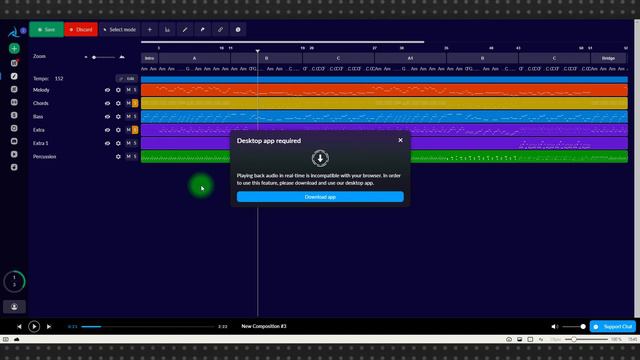Click the plus add tool in toolbar
This screenshot has width=640, height=360.
tap(150, 29)
